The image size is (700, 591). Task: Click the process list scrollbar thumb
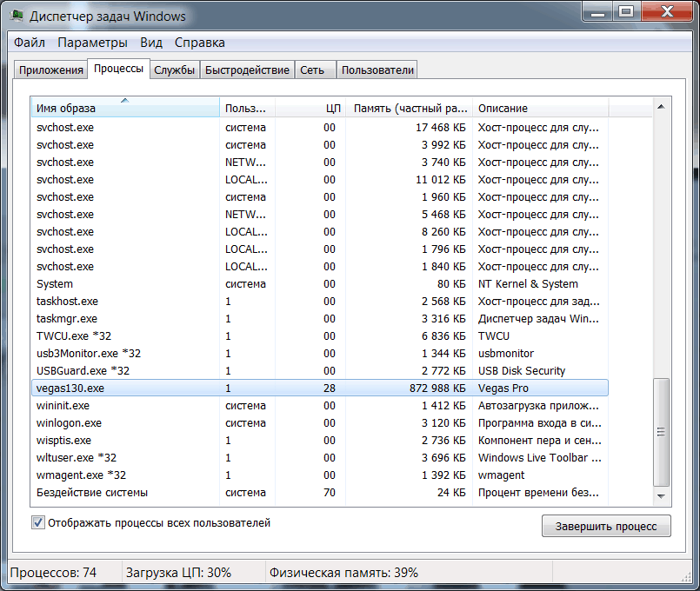click(661, 432)
